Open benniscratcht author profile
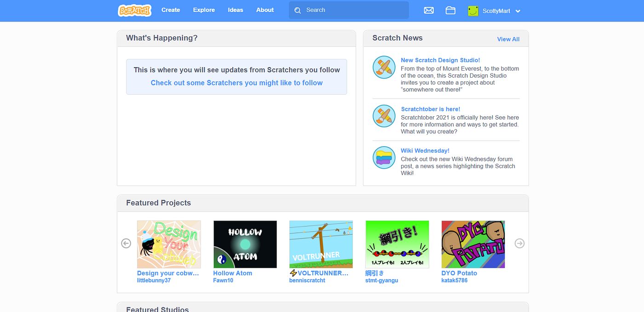 click(307, 280)
